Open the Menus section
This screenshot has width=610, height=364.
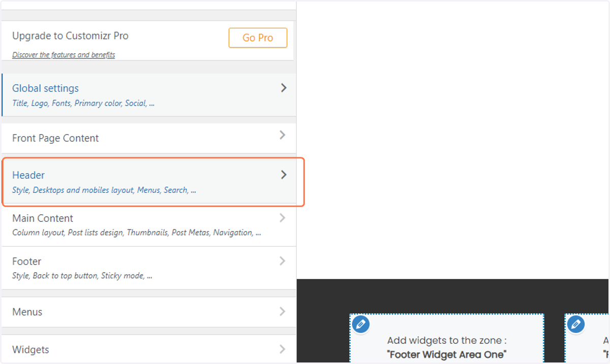click(x=148, y=312)
